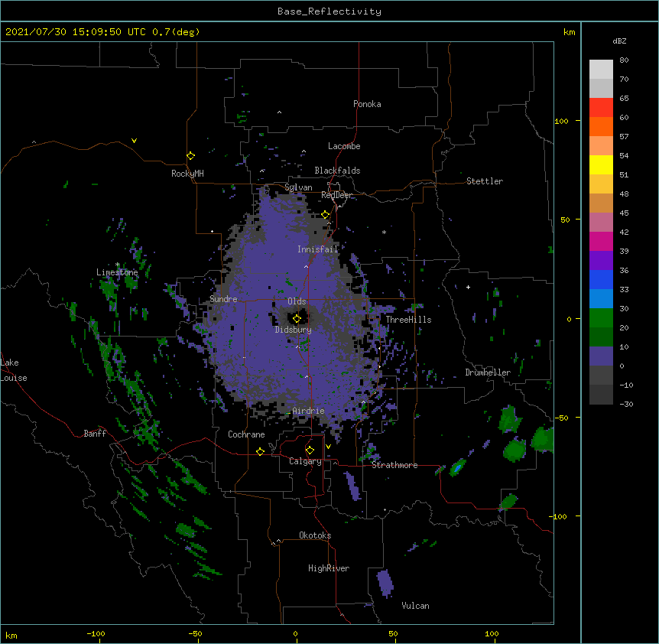Click the dBZ legend heading

pos(619,41)
